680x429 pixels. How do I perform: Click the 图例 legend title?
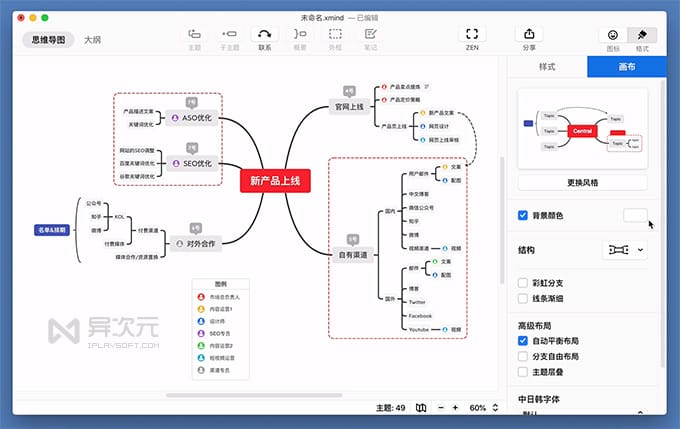221,284
